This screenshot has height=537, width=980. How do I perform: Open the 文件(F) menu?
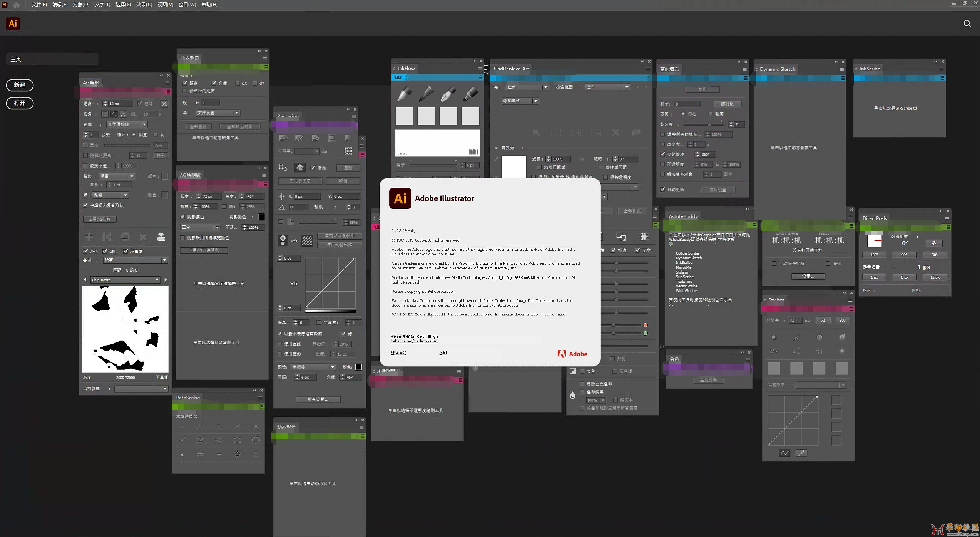[x=39, y=5]
